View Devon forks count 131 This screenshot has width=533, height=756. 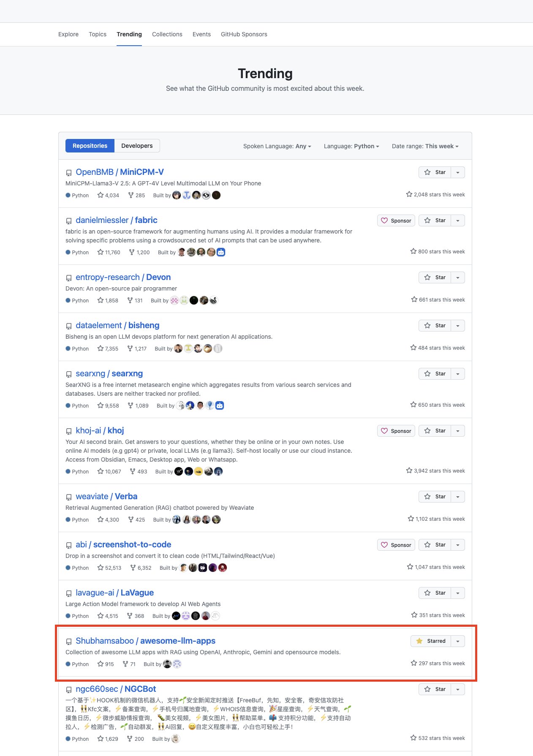pyautogui.click(x=135, y=300)
